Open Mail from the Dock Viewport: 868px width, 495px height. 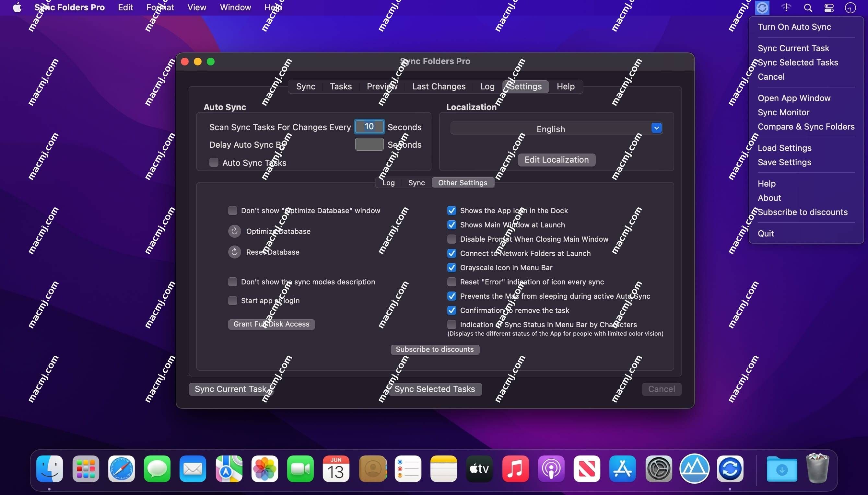point(193,469)
